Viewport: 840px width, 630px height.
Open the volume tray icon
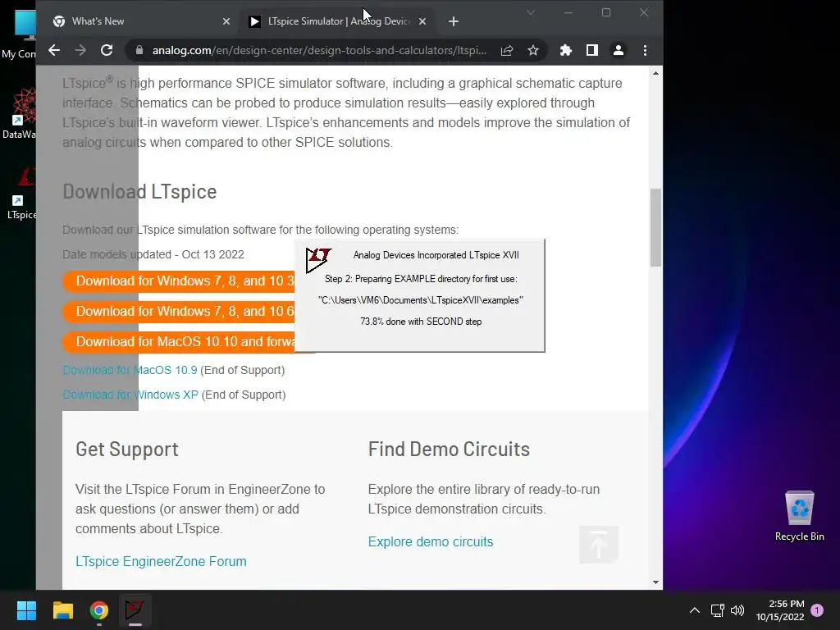point(737,610)
